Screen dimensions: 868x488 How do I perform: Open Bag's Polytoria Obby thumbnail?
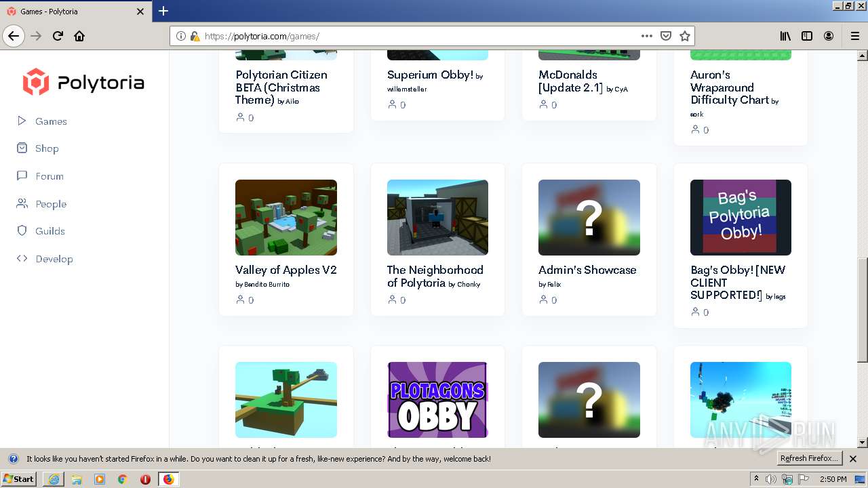(x=741, y=218)
